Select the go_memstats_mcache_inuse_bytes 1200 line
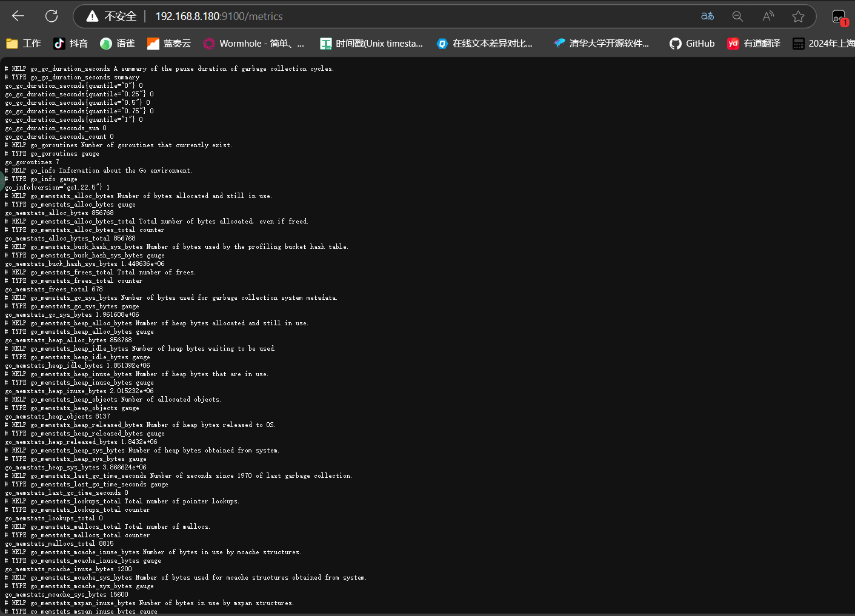855x616 pixels. click(x=68, y=569)
